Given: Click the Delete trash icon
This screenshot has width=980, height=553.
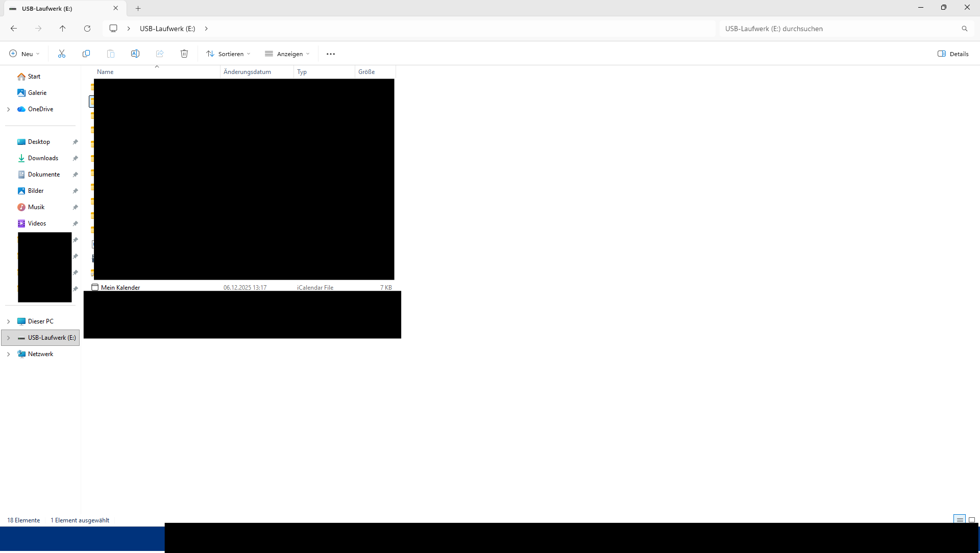Looking at the screenshot, I should click(184, 54).
